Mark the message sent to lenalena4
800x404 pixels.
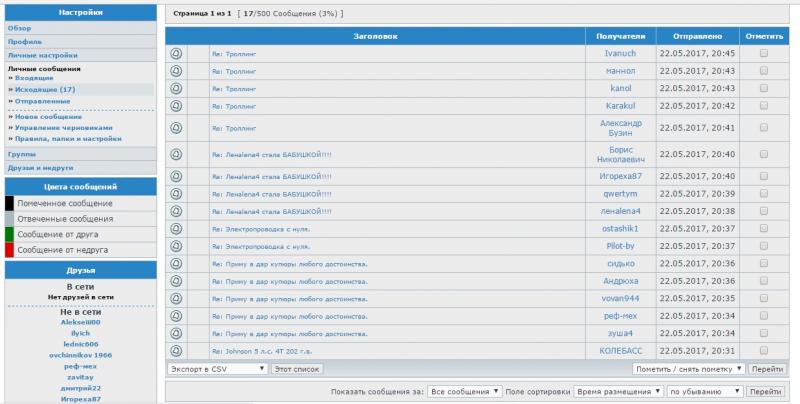tap(764, 211)
